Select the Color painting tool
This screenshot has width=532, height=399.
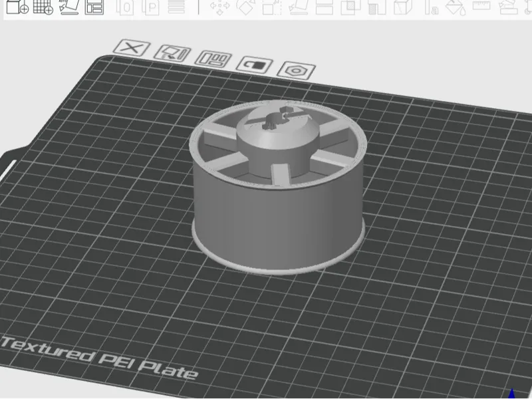tap(456, 7)
